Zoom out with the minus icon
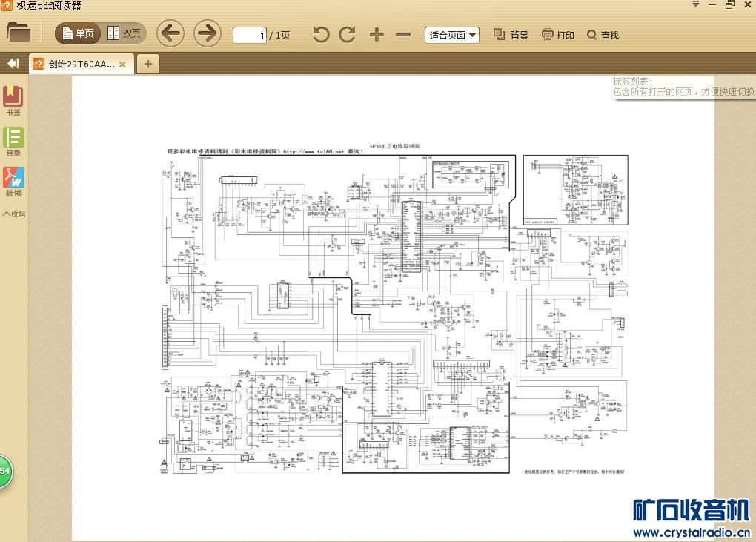The width and height of the screenshot is (756, 542). click(x=403, y=34)
